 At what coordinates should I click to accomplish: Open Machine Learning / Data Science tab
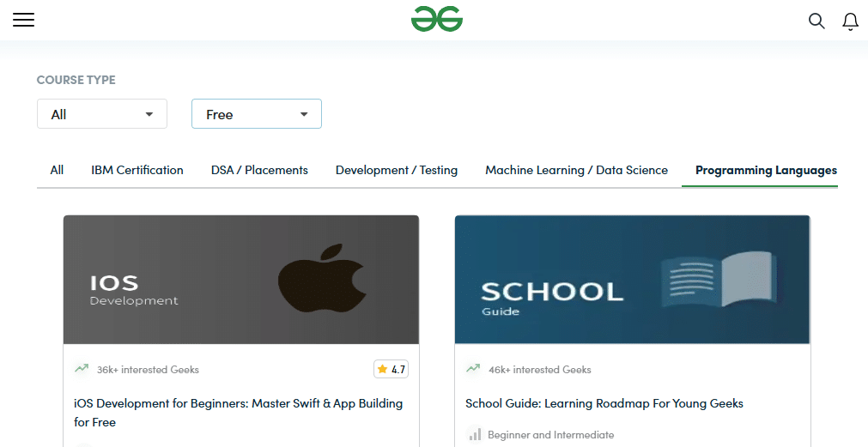(577, 171)
